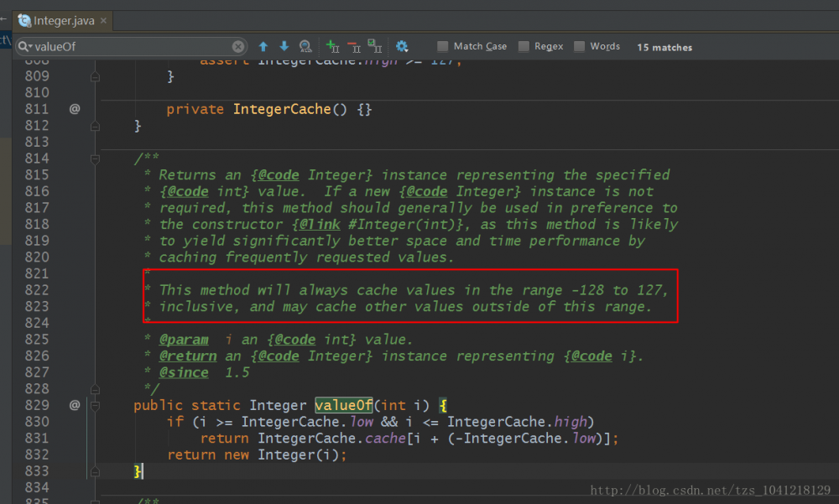Image resolution: width=839 pixels, height=504 pixels.
Task: Click the unselect occurrence red minus icon
Action: 353,47
